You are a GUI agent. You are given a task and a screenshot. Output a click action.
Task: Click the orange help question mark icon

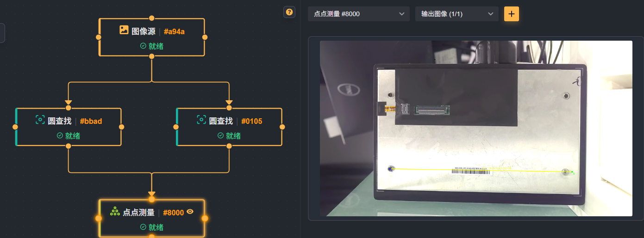tap(289, 12)
